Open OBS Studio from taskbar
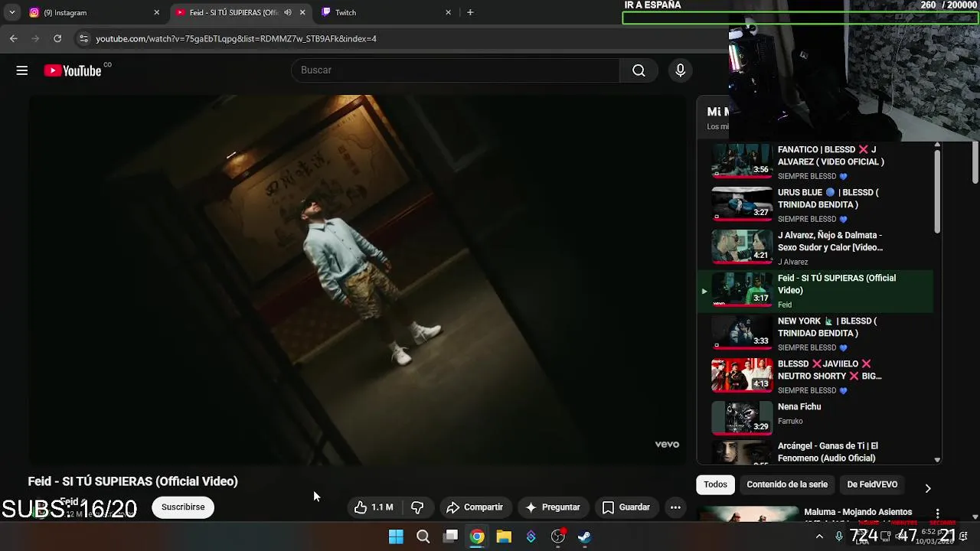The image size is (980, 551). point(558,536)
